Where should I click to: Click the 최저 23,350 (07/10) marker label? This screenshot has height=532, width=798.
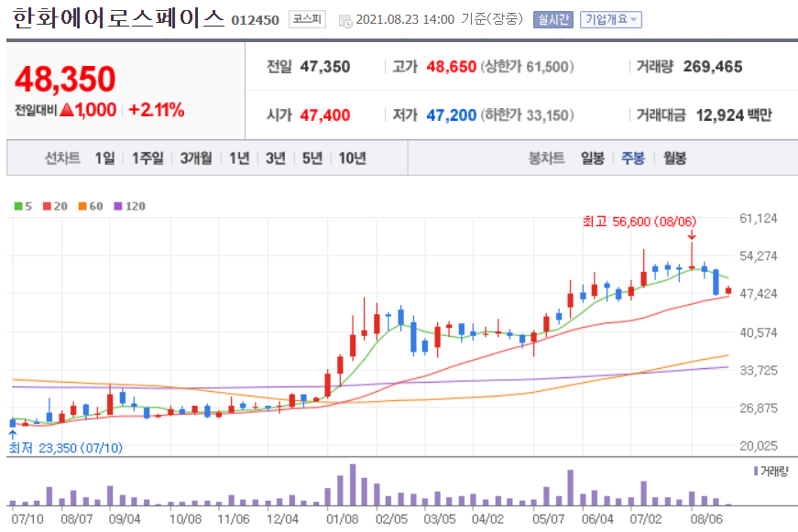point(66,448)
